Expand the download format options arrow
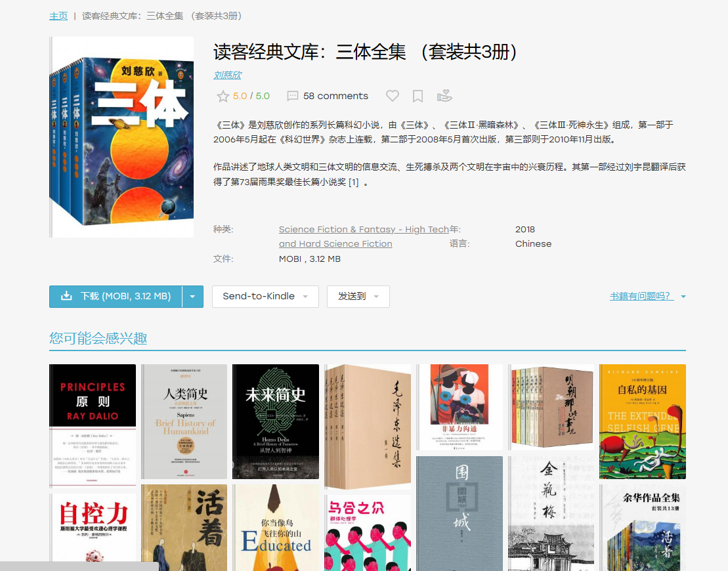The height and width of the screenshot is (571, 728). tap(194, 297)
